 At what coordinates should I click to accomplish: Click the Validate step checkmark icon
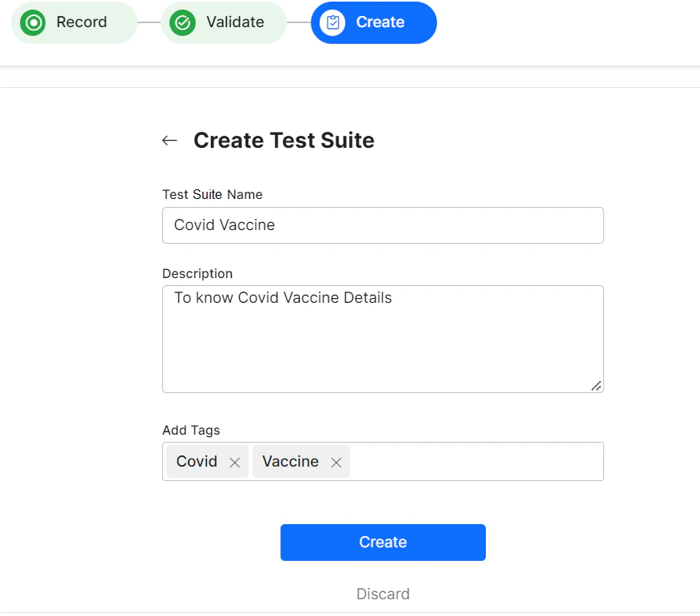coord(182,22)
